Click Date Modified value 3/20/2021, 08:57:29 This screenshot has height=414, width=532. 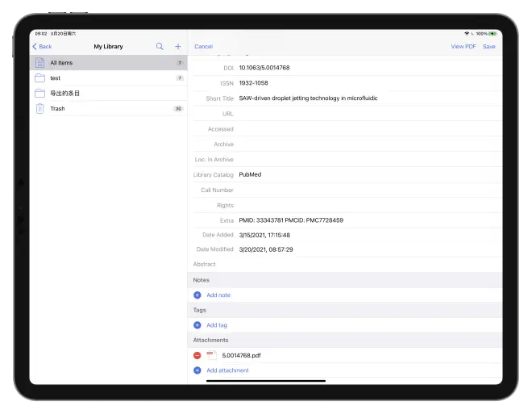pos(266,249)
